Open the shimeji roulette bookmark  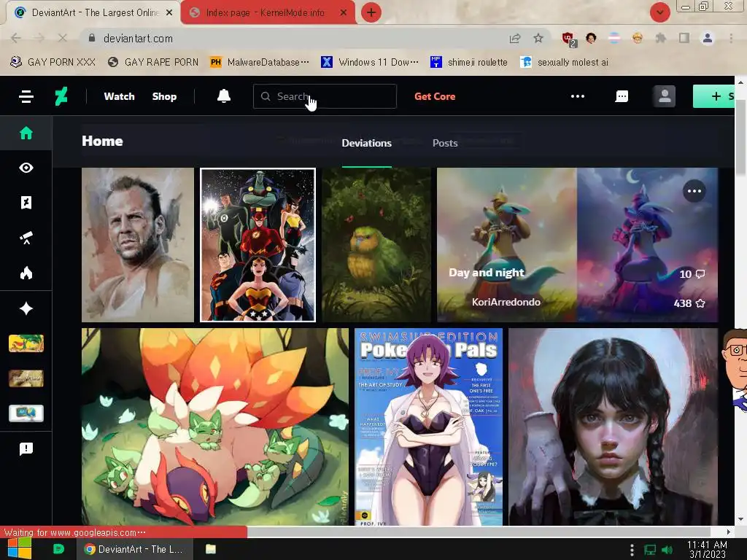(x=469, y=63)
